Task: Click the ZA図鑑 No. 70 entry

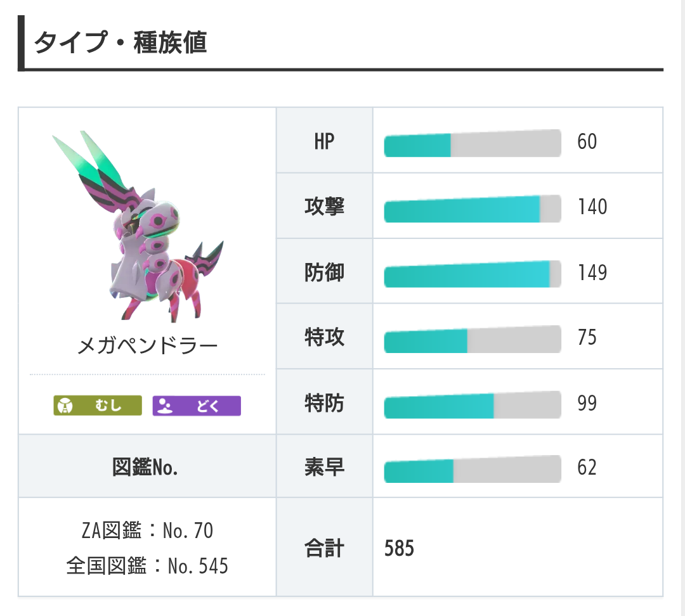Action: (147, 530)
